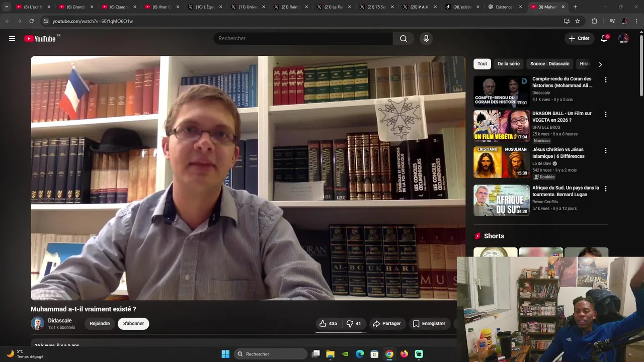This screenshot has height=362, width=644.
Task: Open Chrome media control icon
Action: click(612, 21)
